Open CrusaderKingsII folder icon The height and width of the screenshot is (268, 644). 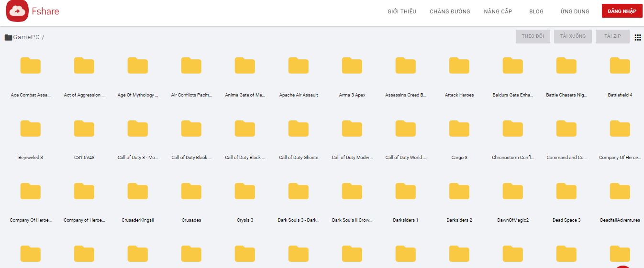point(138,191)
